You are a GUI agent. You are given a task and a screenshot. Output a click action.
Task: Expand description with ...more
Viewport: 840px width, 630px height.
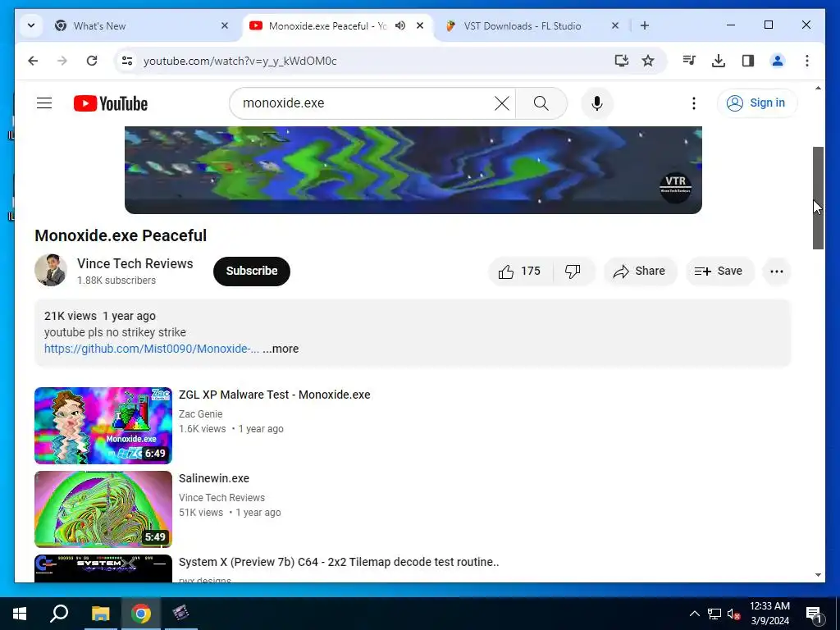[281, 349]
